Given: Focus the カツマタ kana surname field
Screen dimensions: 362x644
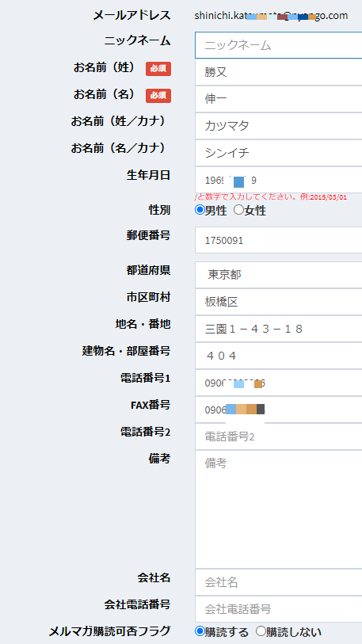Looking at the screenshot, I should 279,126.
